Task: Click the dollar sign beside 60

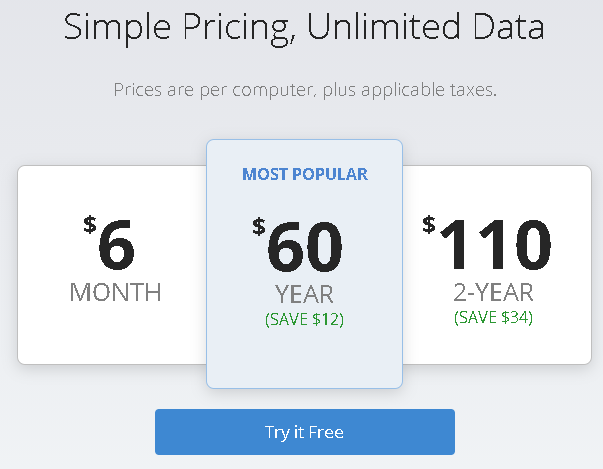Action: (x=259, y=226)
